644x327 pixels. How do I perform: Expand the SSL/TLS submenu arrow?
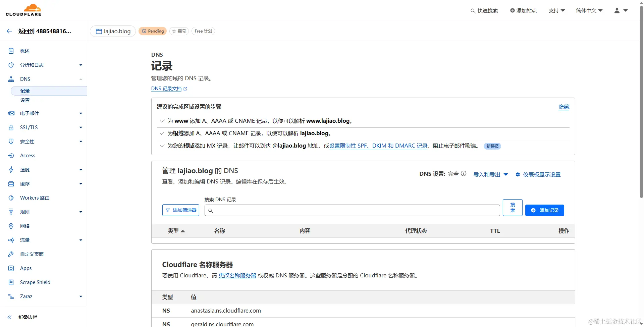81,127
